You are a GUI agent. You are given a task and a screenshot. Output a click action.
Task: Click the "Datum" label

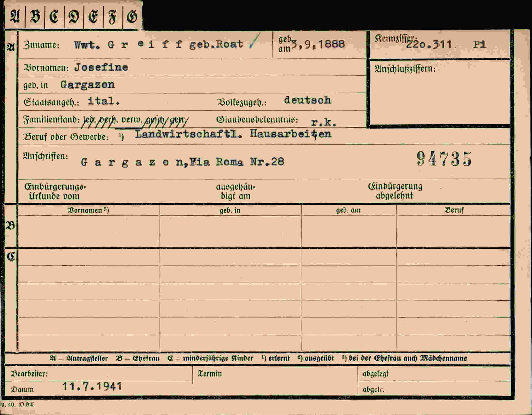[22, 389]
